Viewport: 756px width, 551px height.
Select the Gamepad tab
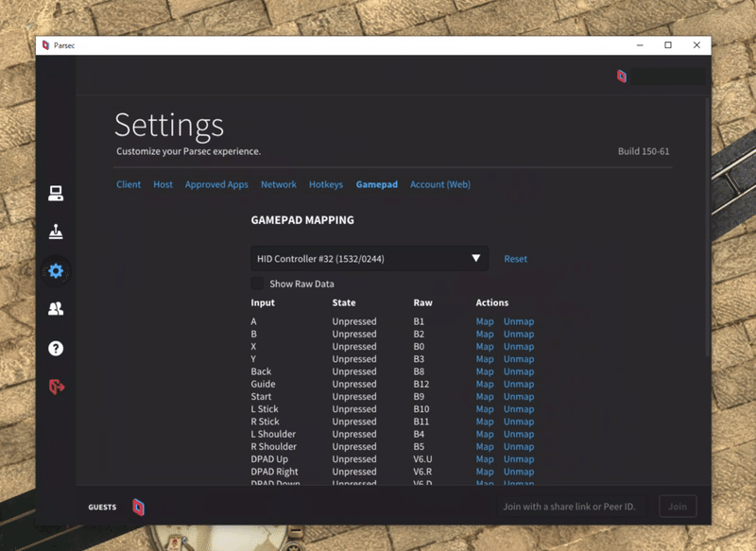pyautogui.click(x=377, y=184)
